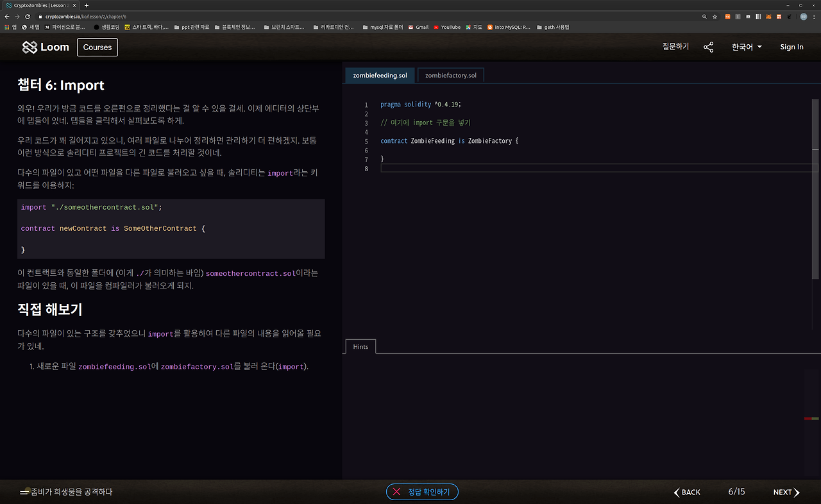Viewport: 821px width, 504px height.
Task: Go to the next chapter with NEXT
Action: [x=786, y=492]
